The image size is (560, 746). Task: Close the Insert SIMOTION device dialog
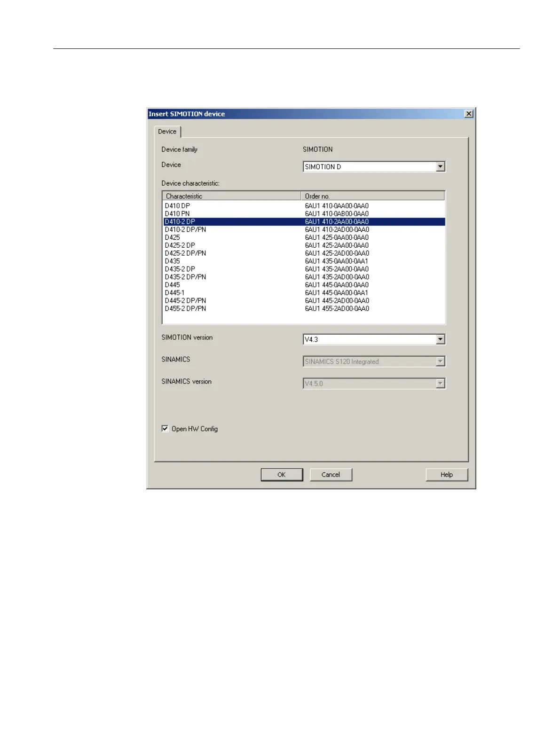coord(469,114)
